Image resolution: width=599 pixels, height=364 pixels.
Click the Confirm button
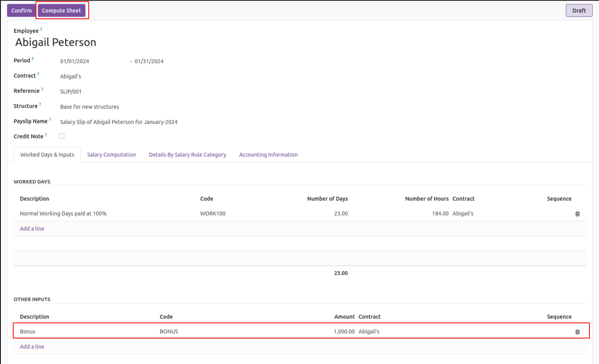(x=21, y=11)
